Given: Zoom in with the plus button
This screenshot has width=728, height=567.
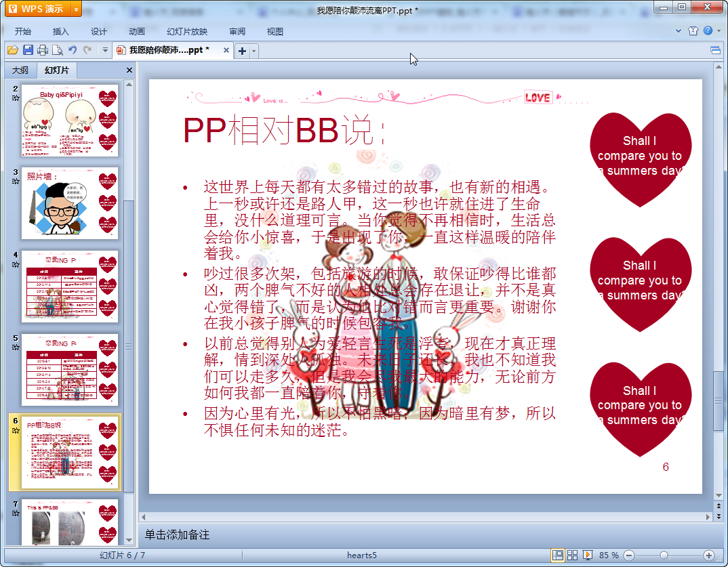Looking at the screenshot, I should pos(708,555).
